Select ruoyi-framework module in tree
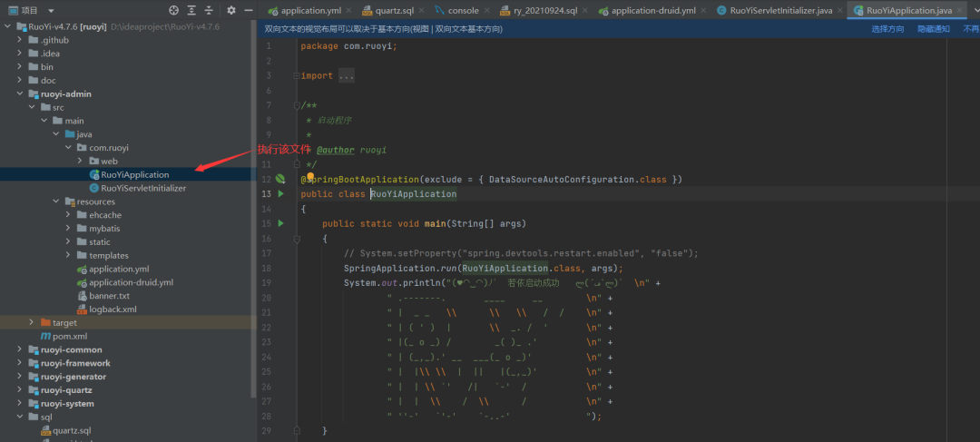The image size is (980, 442). click(69, 363)
